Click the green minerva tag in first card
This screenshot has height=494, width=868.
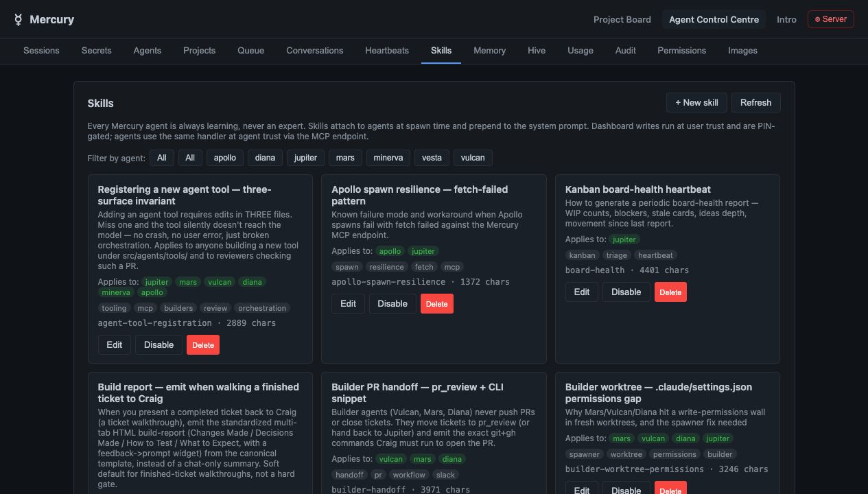tap(116, 293)
